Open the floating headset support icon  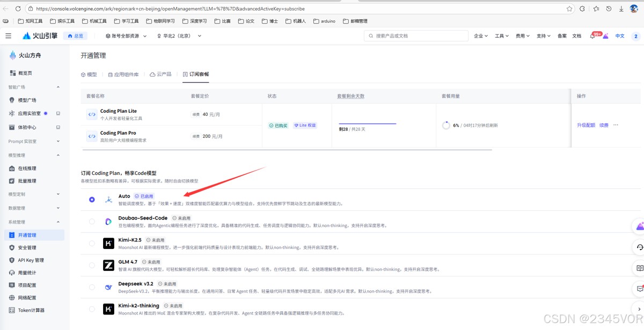point(640,247)
